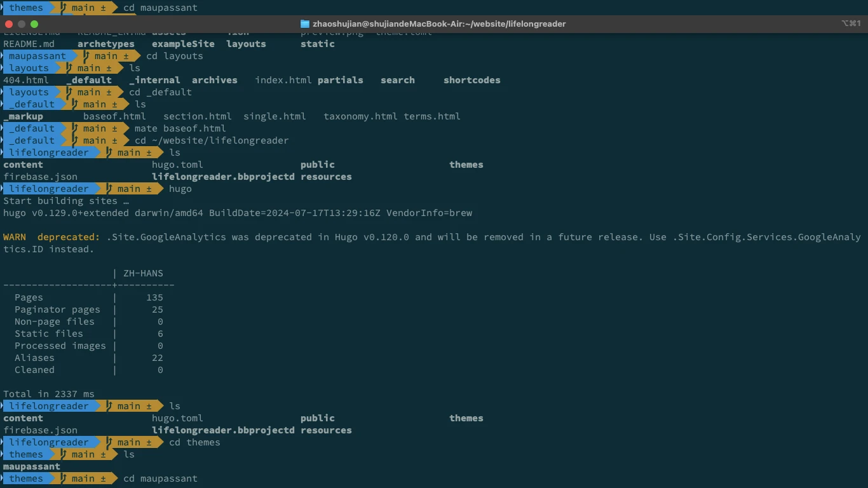Viewport: 868px width, 488px height.
Task: Click the _markup directory name
Action: [24, 116]
